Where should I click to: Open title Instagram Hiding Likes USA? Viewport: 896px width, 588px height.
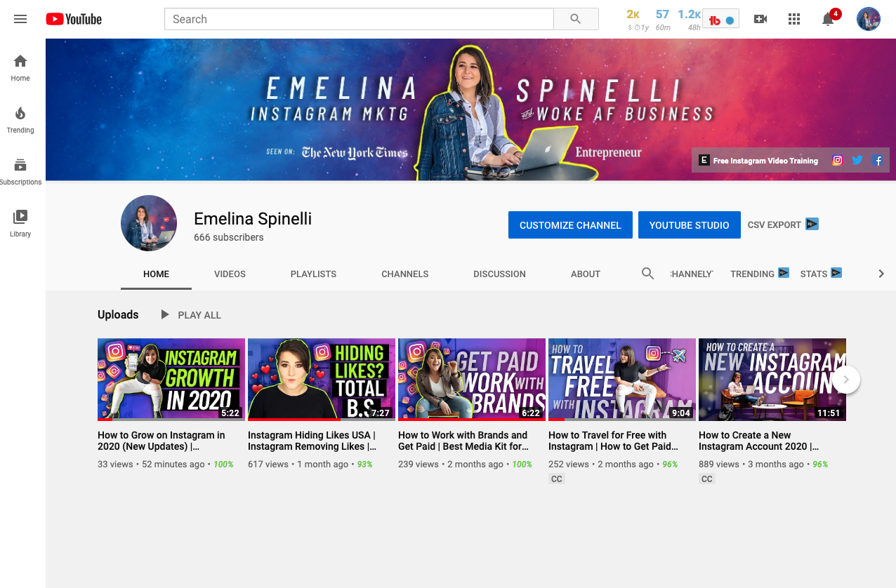312,441
